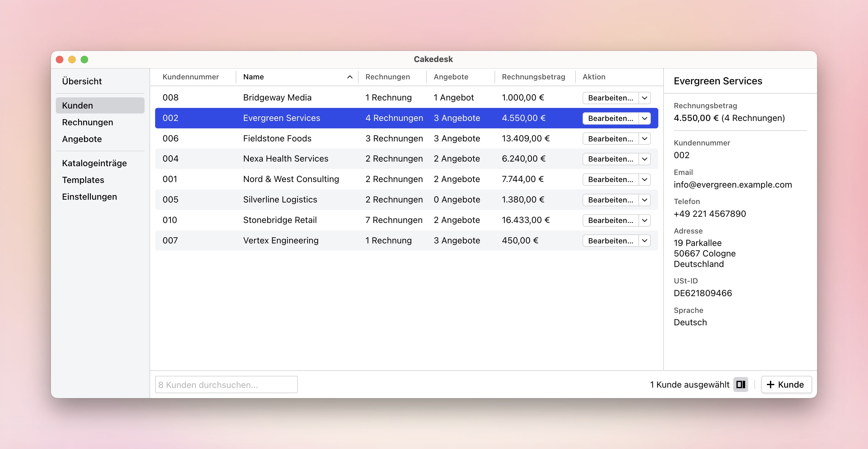868x449 pixels.
Task: Toggle the detail sidebar panel icon
Action: (740, 384)
